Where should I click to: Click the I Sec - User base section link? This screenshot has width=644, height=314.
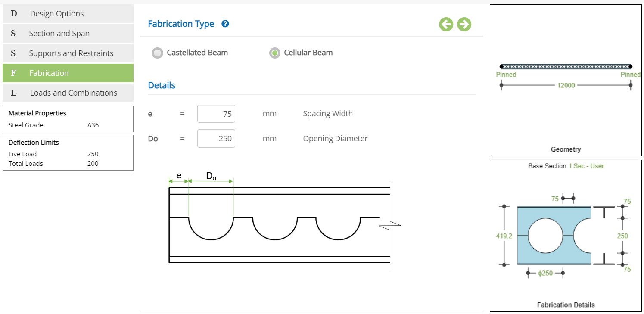[x=587, y=166]
